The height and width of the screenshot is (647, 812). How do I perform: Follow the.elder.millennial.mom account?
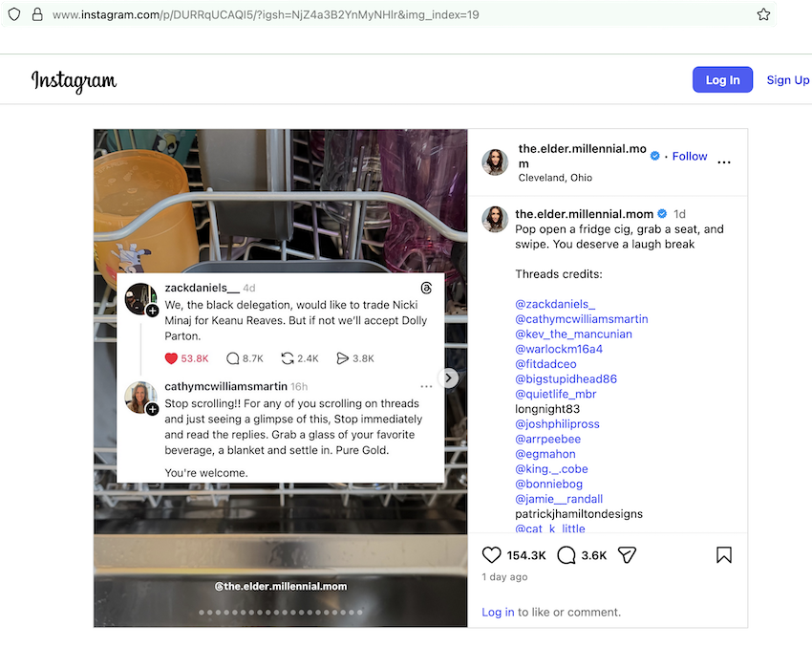[x=690, y=156]
